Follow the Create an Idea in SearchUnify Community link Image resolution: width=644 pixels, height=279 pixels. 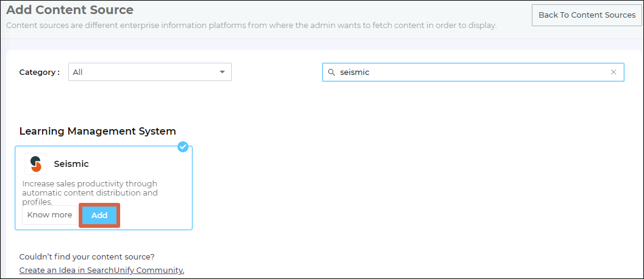point(102,270)
